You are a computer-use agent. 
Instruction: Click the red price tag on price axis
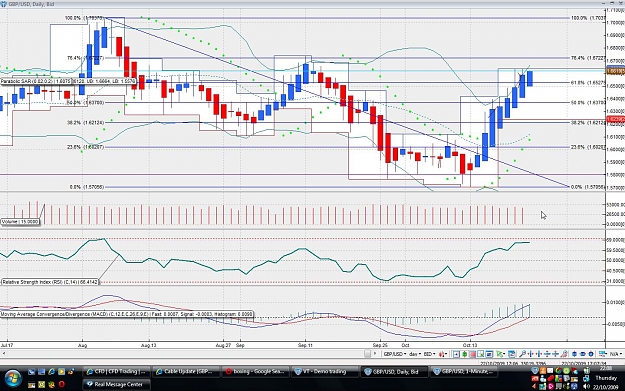click(615, 119)
